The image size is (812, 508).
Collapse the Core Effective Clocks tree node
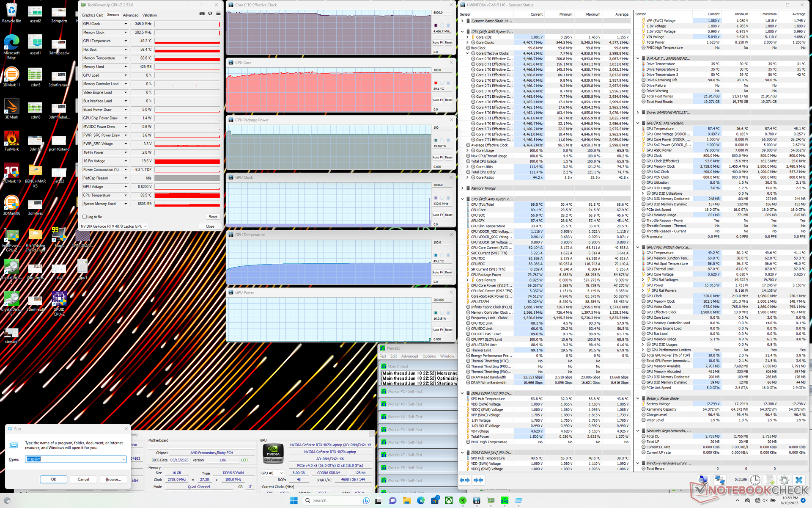[x=467, y=53]
